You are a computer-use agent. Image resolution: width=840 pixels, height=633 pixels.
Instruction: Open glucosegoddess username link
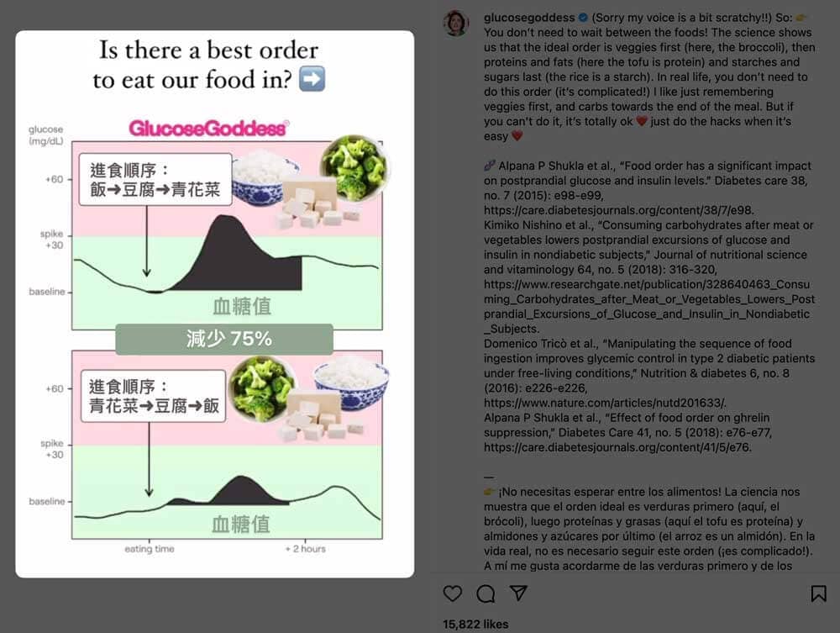tap(529, 18)
